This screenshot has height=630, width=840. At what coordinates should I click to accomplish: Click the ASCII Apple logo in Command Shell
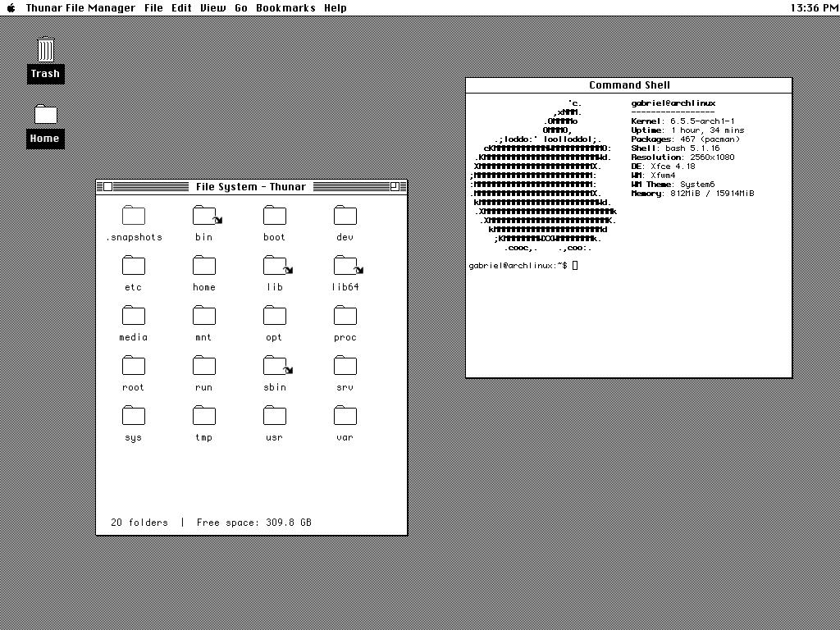pyautogui.click(x=542, y=176)
